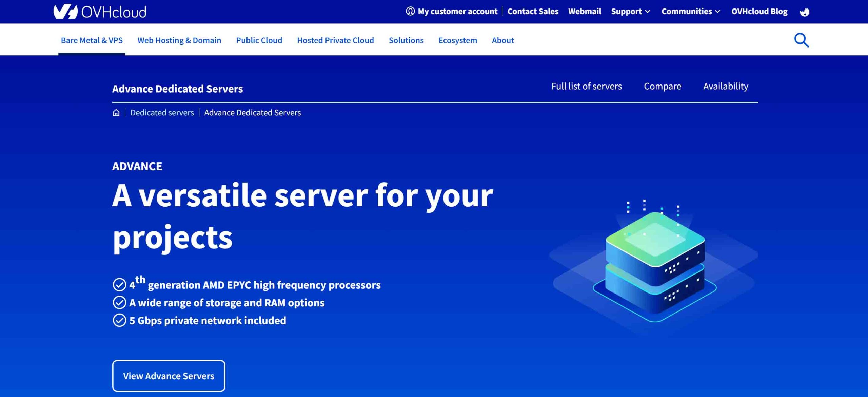
Task: Click 5 Gbps private network text
Action: pyautogui.click(x=208, y=321)
